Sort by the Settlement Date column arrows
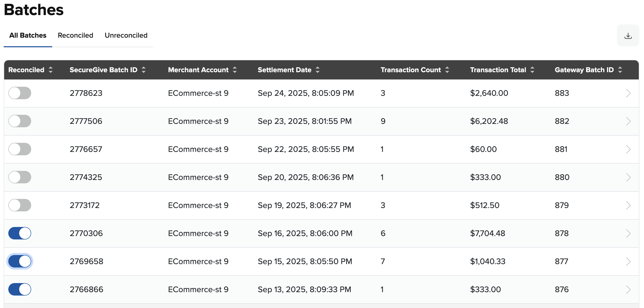 click(x=318, y=70)
